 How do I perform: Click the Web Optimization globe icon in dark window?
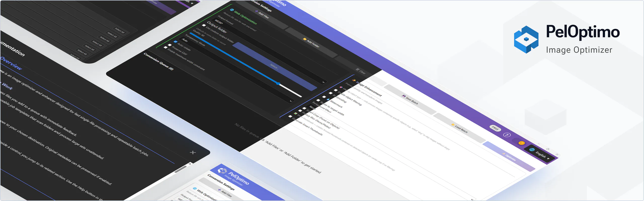click(x=232, y=10)
